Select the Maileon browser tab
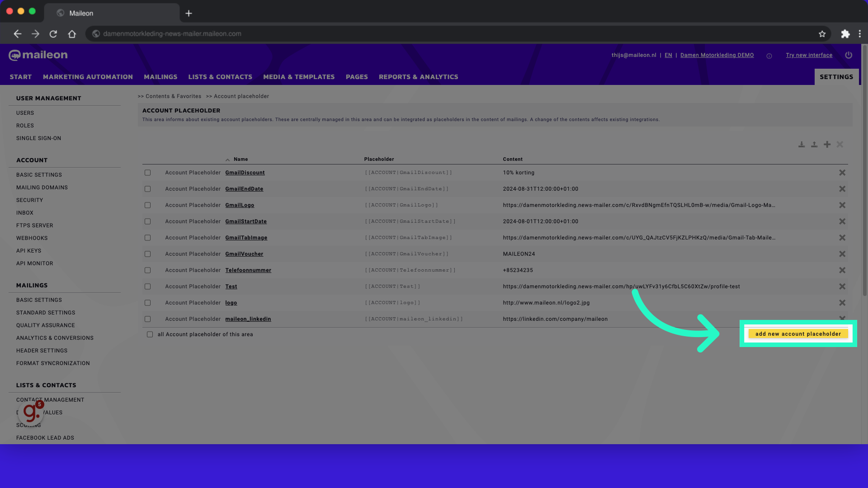Screen dimensions: 868x488 tap(112, 13)
